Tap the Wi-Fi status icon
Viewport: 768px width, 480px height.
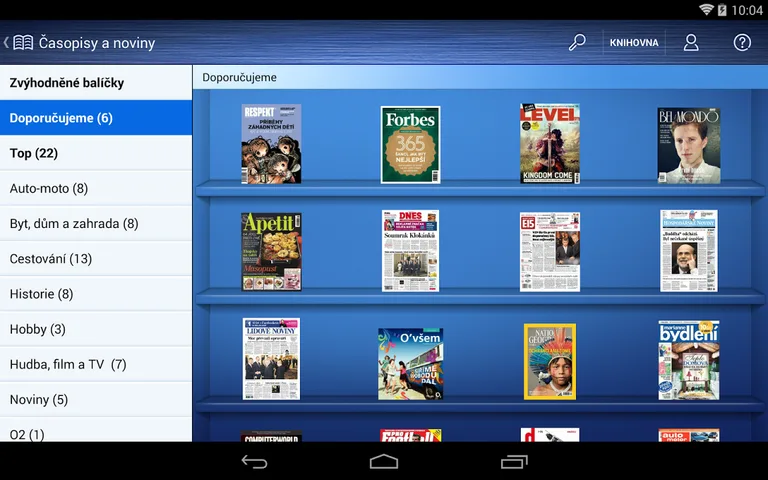coord(706,9)
